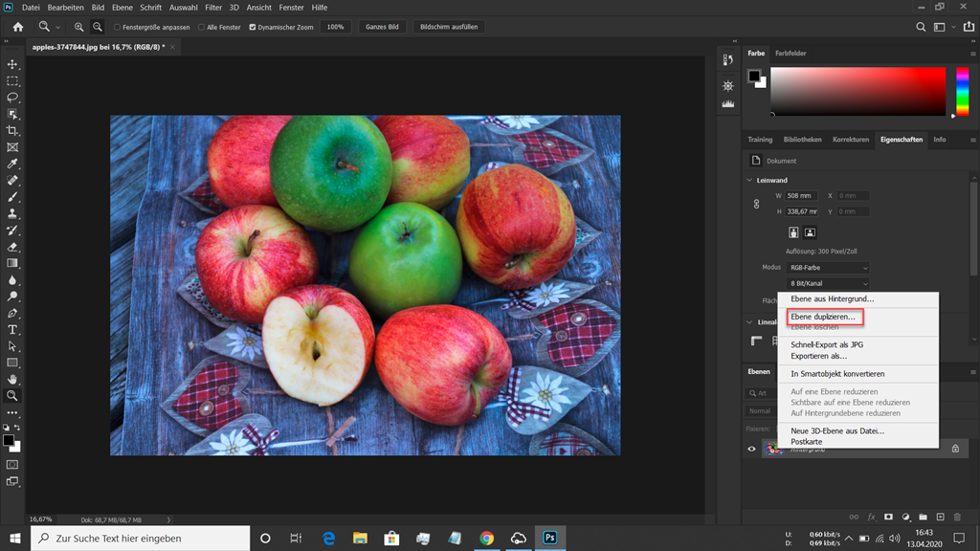Choose Ebene duplizieren from the context menu
The image size is (980, 551).
coord(822,317)
